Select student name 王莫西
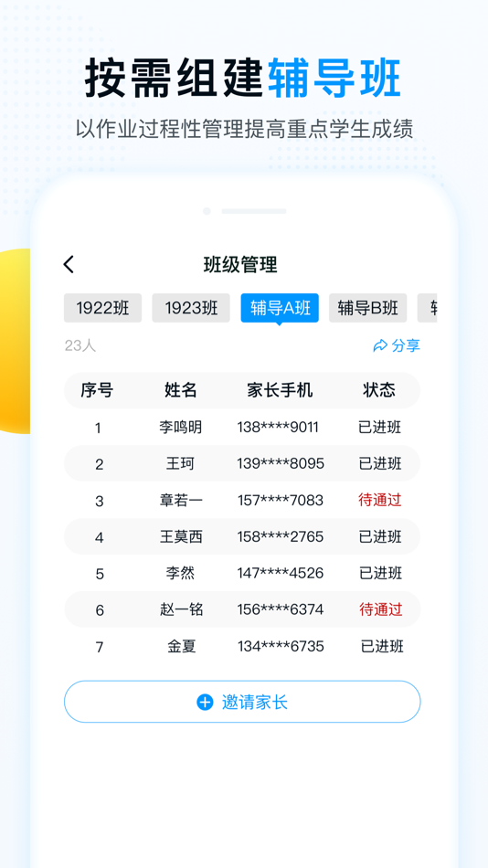The height and width of the screenshot is (868, 488). pyautogui.click(x=181, y=537)
